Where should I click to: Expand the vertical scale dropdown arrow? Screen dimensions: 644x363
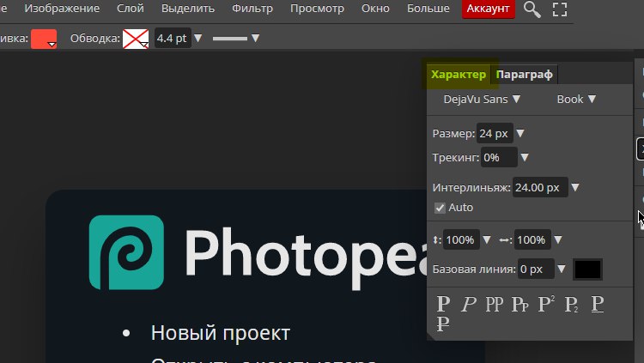[487, 239]
